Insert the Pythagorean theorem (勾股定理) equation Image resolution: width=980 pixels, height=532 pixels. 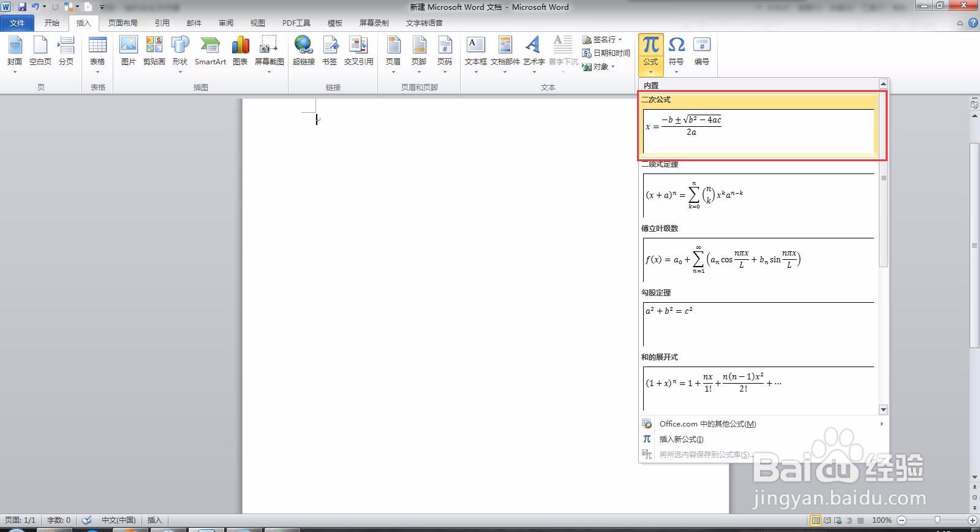click(x=759, y=318)
